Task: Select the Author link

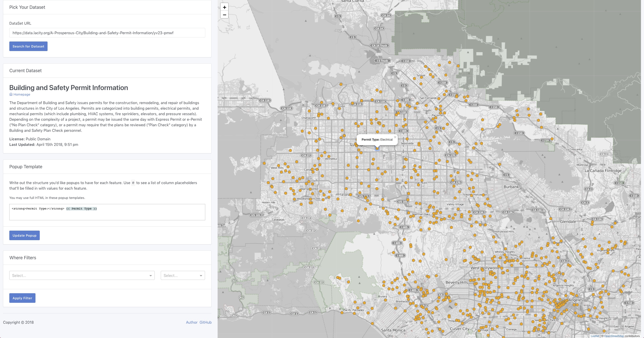Action: 192,322
